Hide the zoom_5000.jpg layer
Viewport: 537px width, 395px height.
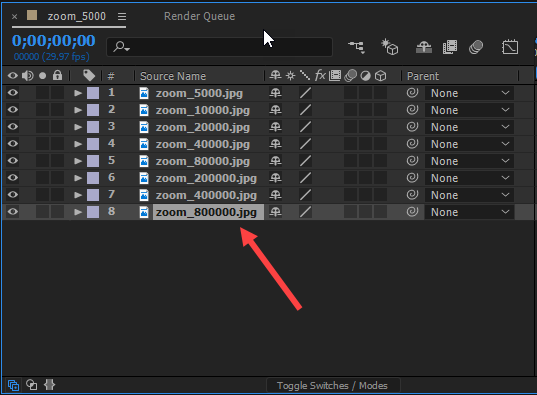tap(13, 93)
